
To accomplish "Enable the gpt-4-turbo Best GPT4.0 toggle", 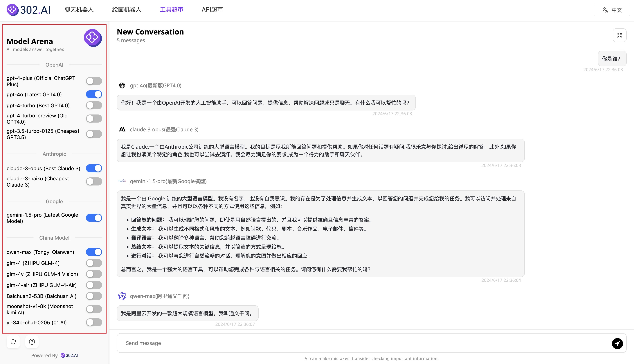I will (94, 105).
